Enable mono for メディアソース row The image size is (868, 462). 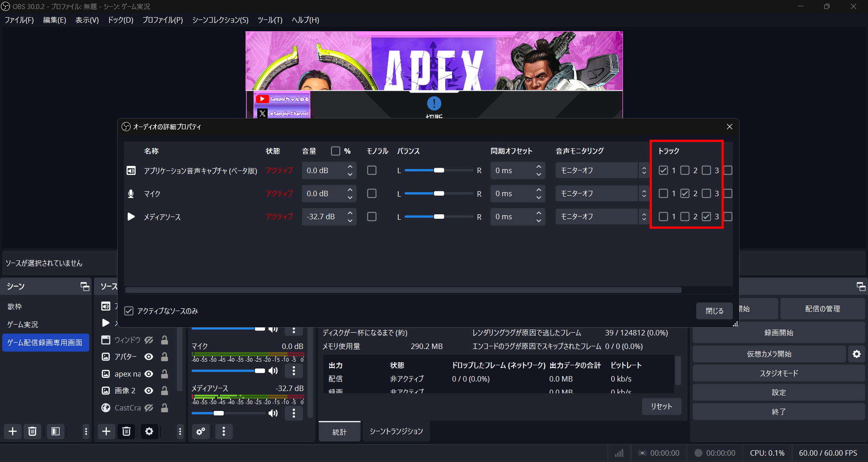(x=372, y=217)
